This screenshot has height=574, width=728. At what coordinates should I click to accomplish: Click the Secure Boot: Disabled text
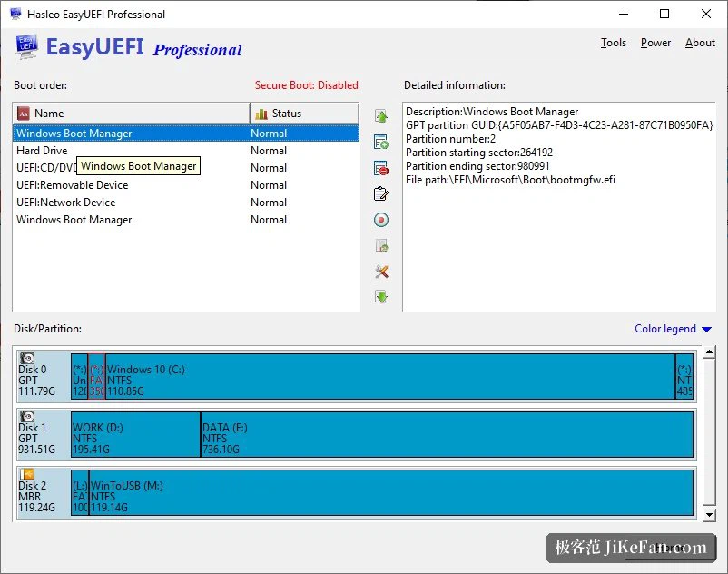click(x=307, y=85)
